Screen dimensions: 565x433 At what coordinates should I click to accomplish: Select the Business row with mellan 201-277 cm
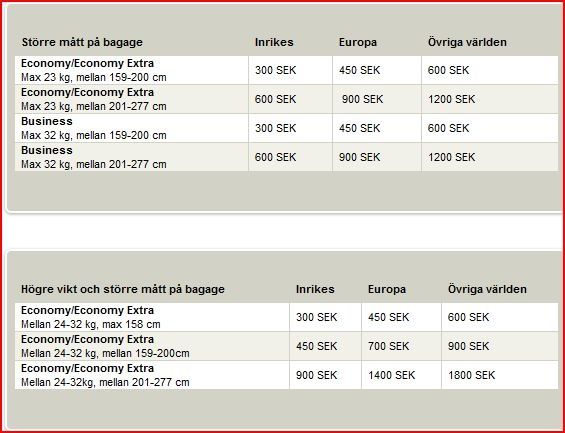(x=286, y=157)
